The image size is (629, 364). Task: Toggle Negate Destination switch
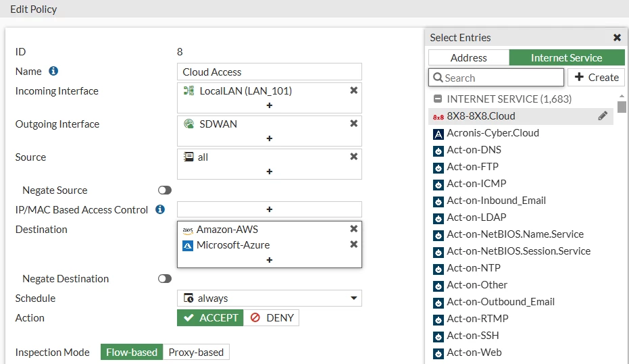coord(164,279)
